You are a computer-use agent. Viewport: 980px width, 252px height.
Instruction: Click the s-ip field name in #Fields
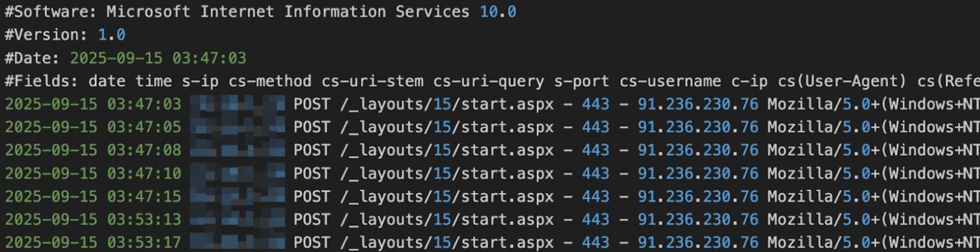[200, 81]
